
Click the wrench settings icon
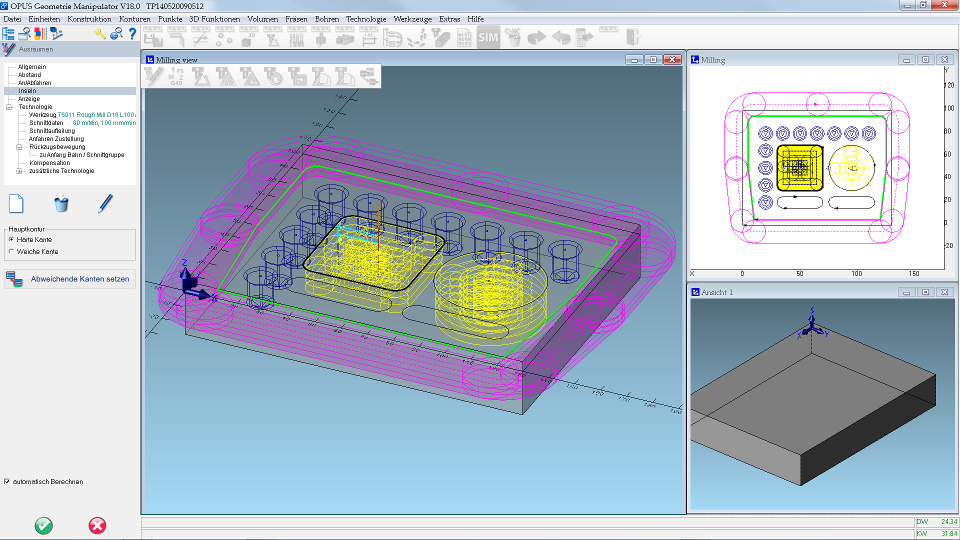click(x=100, y=34)
